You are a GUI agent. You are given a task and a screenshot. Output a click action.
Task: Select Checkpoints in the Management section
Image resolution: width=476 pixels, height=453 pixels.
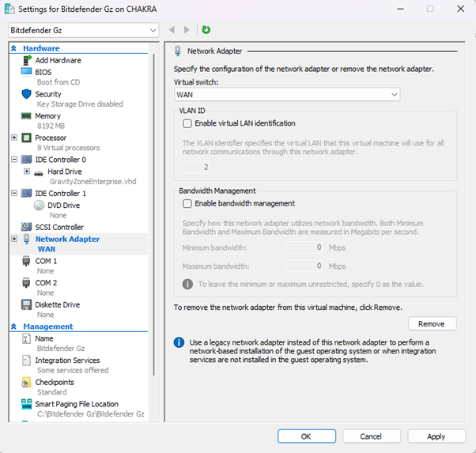[x=54, y=382]
